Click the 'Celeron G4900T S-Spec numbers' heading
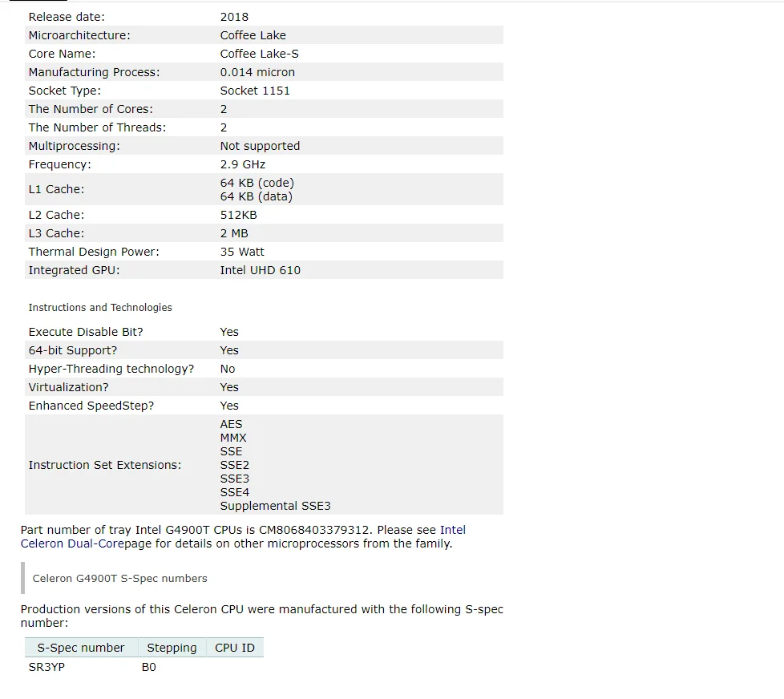 tap(119, 579)
